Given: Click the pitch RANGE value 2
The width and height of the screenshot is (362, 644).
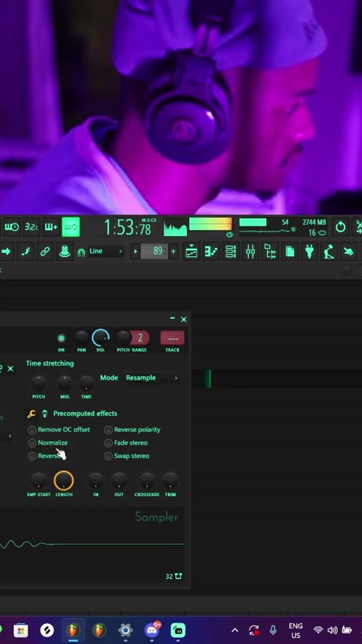Looking at the screenshot, I should click(x=140, y=338).
